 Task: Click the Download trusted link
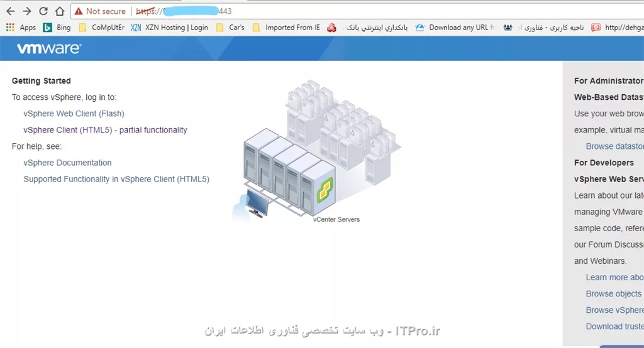click(x=615, y=327)
